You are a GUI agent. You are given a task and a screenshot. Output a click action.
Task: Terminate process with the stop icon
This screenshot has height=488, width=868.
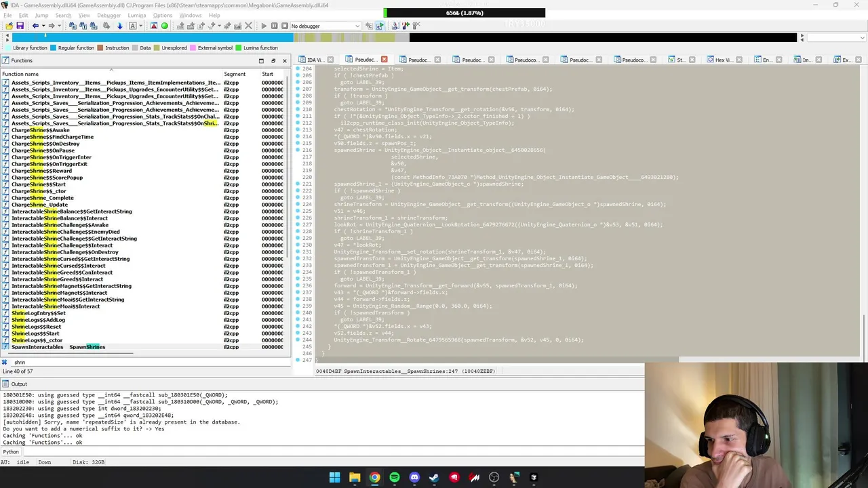(x=283, y=26)
